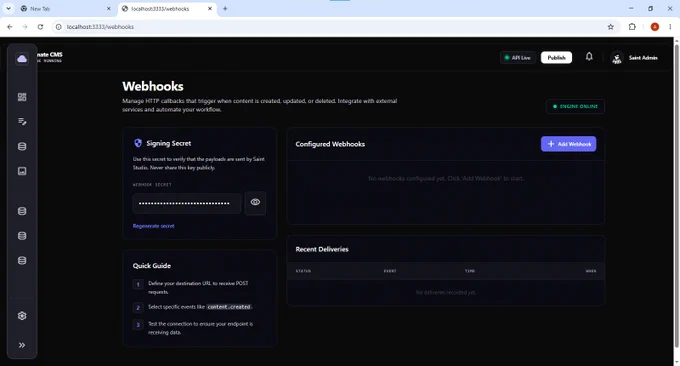
Task: Click the TIME column header
Action: (x=470, y=271)
